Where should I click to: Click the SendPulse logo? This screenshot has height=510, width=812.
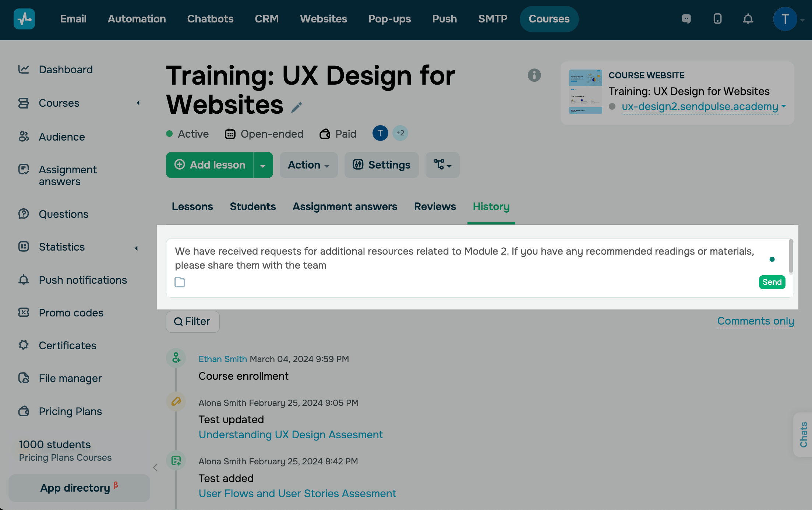coord(24,19)
